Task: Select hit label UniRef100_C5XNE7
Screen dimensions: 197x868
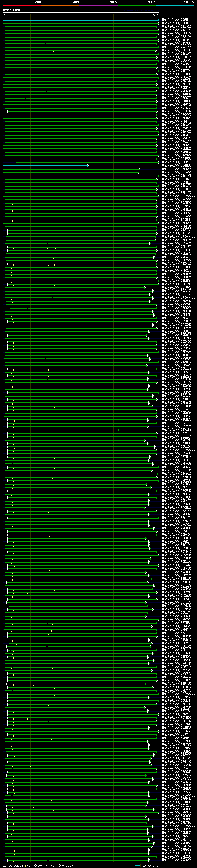Action: [x=177, y=183]
